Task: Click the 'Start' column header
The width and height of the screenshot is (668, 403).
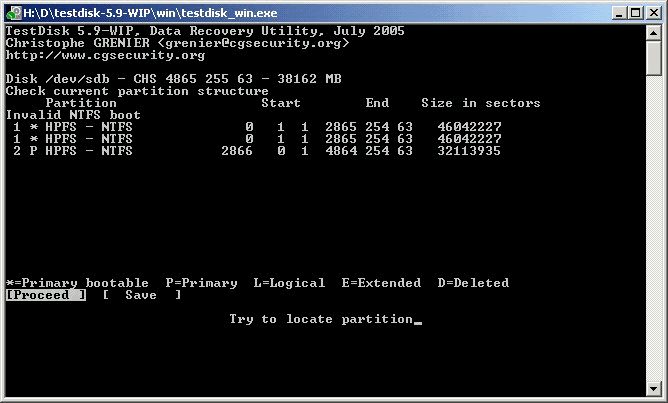Action: (x=281, y=103)
